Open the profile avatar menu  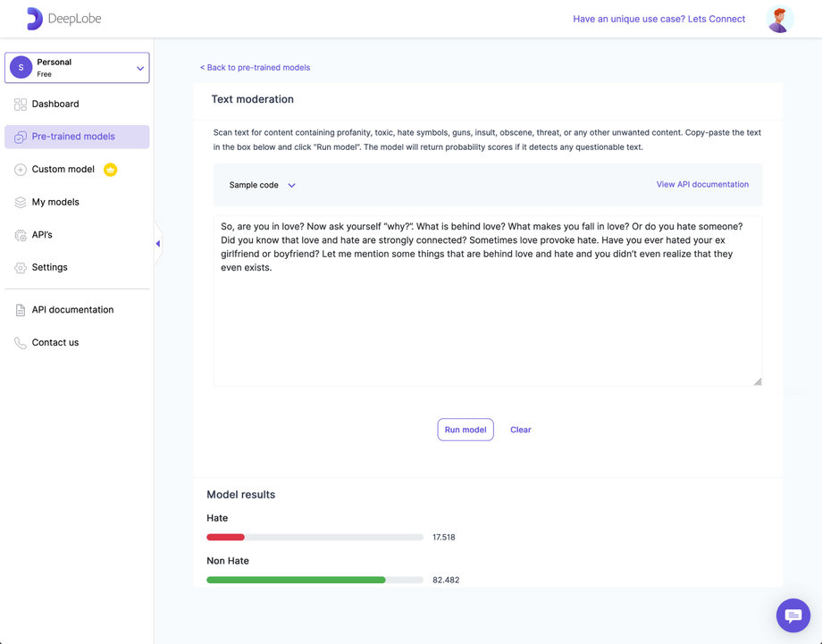(778, 18)
